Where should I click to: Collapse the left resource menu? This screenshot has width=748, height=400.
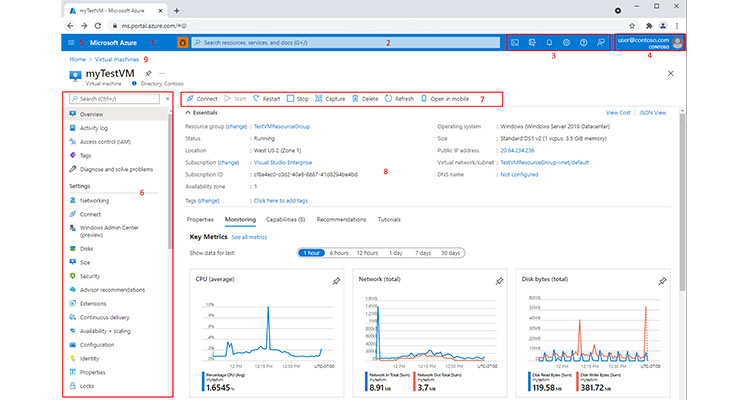167,99
